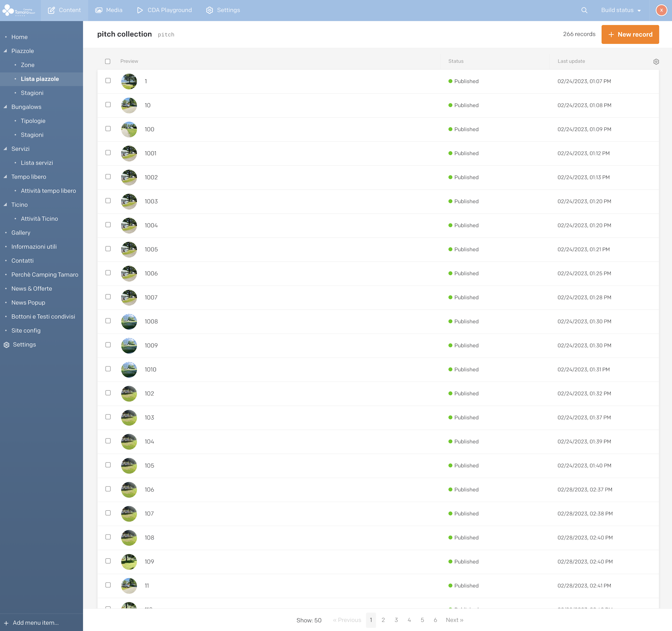Click the Content tab pencil icon

pos(51,10)
